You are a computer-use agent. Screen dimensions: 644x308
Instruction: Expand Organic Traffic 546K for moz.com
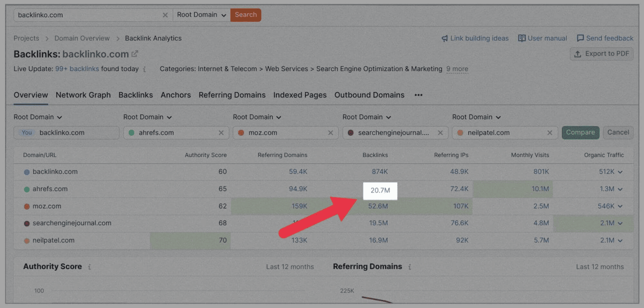pos(620,206)
